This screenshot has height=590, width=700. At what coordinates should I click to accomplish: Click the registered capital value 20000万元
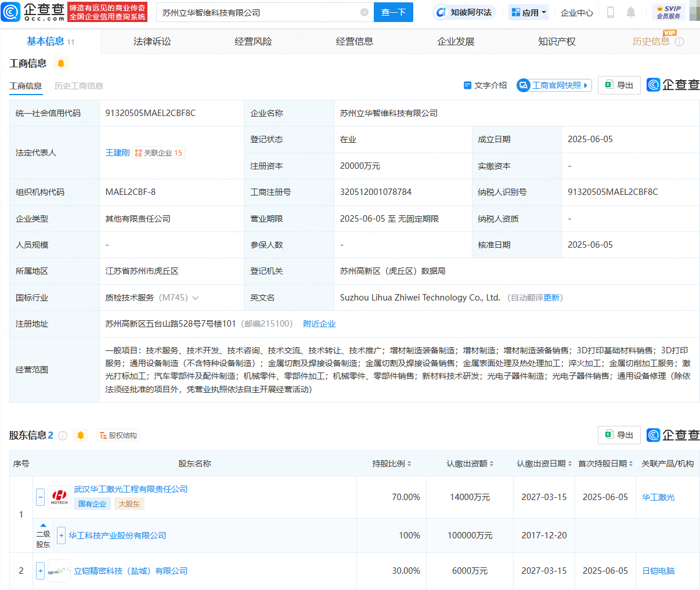[360, 166]
